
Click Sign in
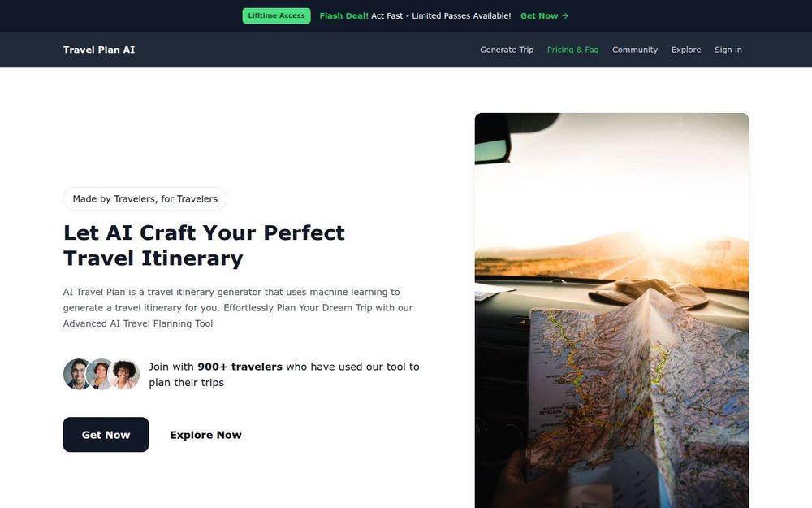(728, 50)
